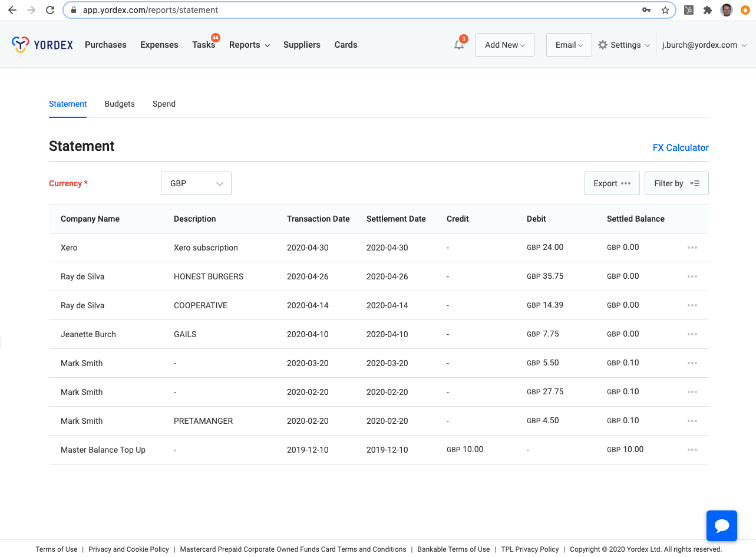756x557 pixels.
Task: Click the key icon in address bar
Action: [646, 10]
